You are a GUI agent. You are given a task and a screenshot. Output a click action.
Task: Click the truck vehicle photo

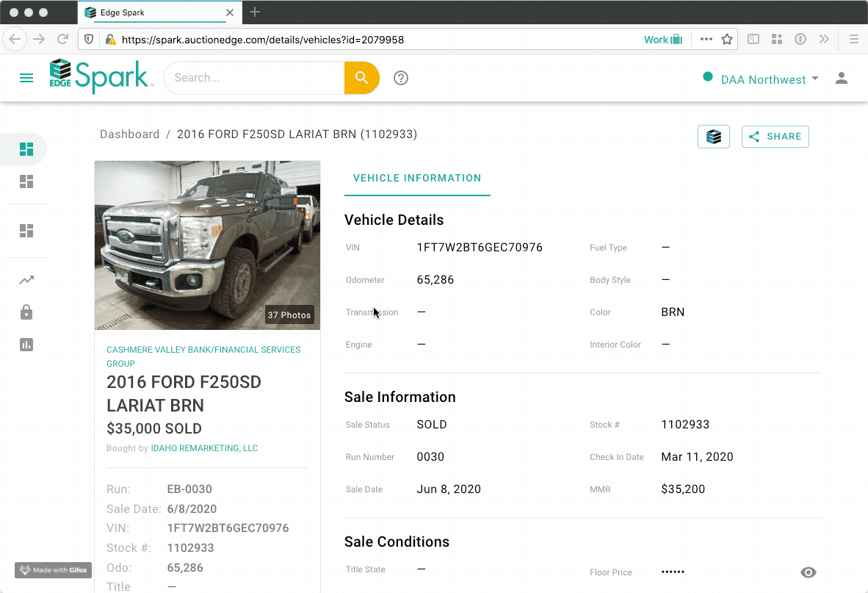click(207, 245)
